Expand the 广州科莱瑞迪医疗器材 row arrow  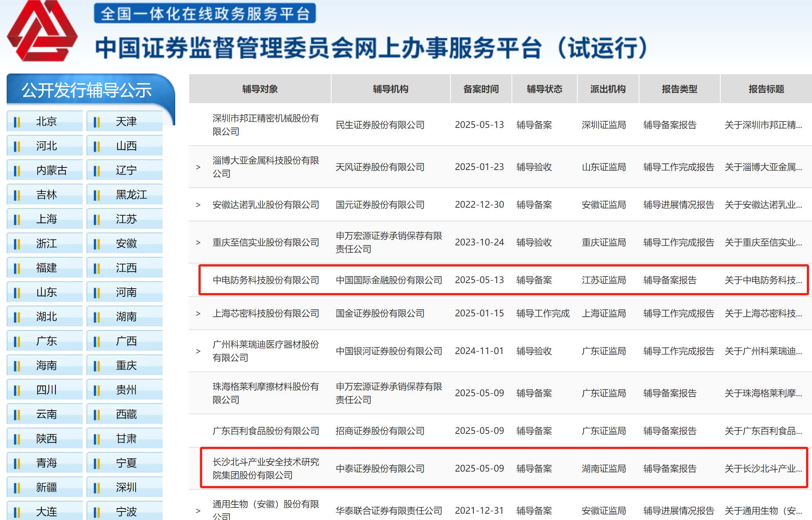click(x=198, y=351)
